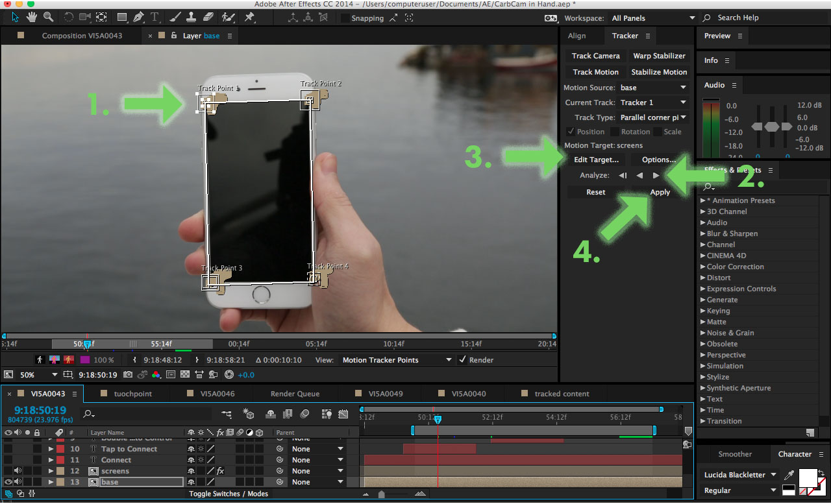Select the Puppet Pin tool
This screenshot has height=504, width=831.
249,18
